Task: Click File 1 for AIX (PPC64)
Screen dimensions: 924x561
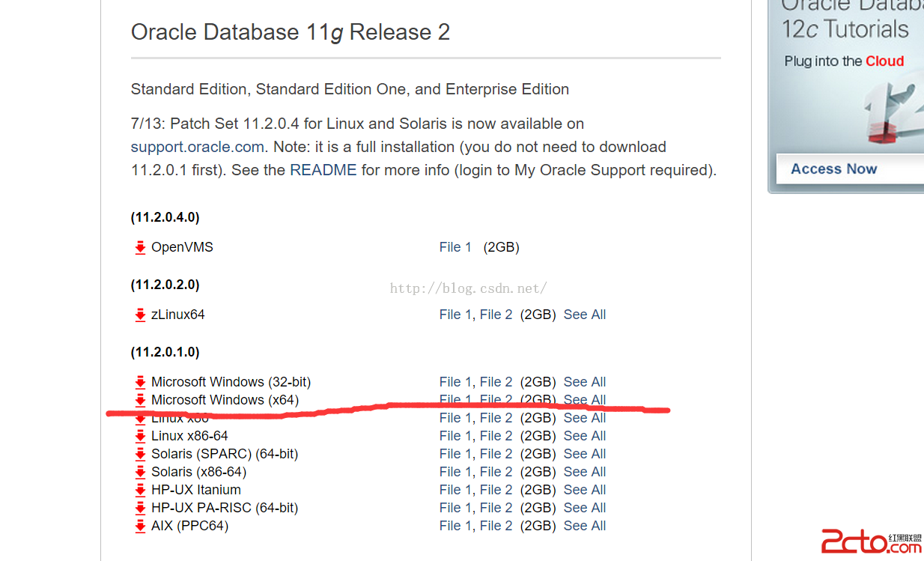Action: [x=455, y=526]
